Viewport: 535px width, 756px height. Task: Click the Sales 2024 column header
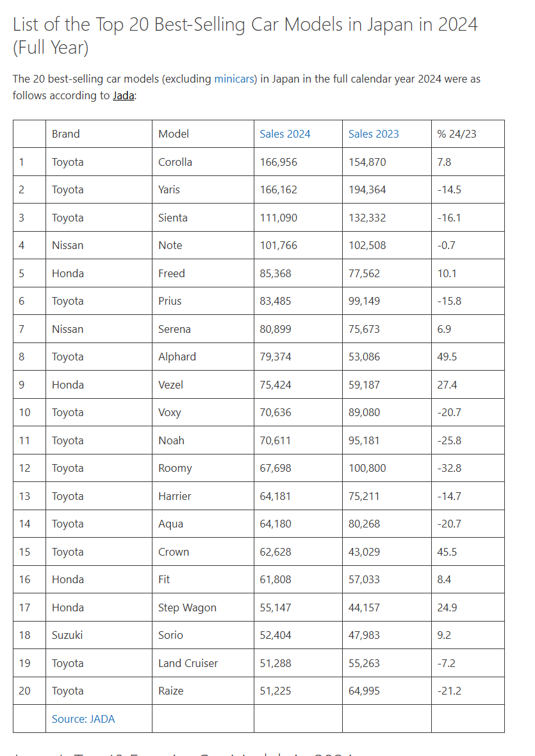(285, 134)
